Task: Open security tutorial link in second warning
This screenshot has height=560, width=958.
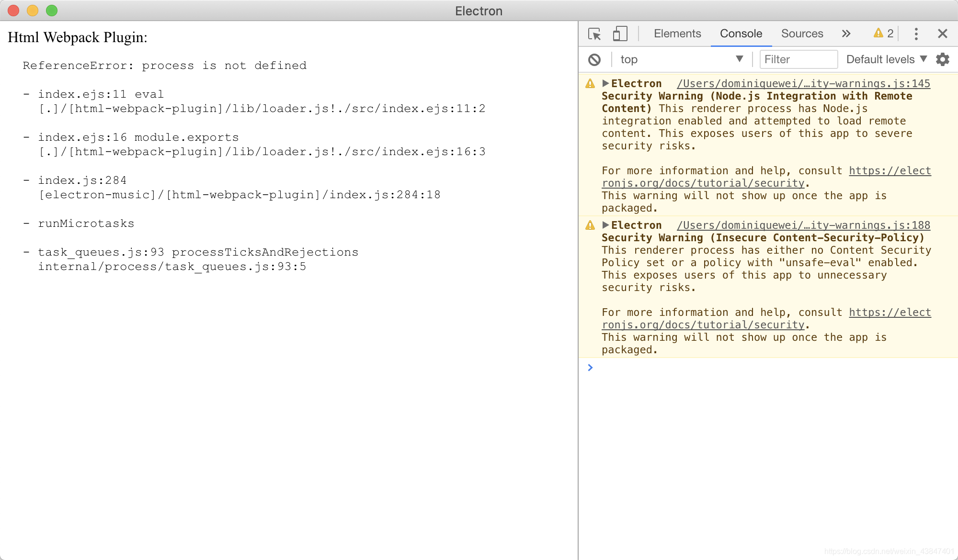Action: click(x=766, y=319)
